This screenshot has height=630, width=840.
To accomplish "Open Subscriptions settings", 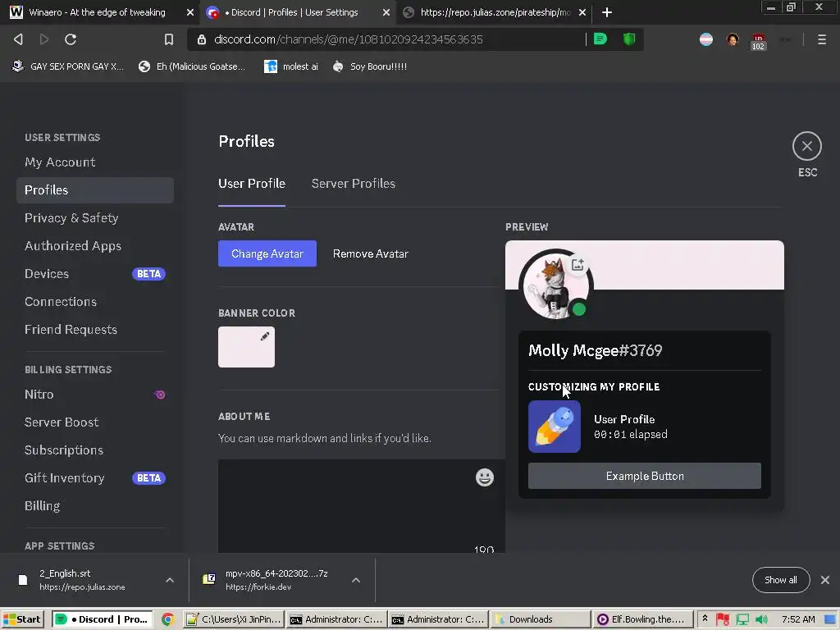I will coord(95,450).
